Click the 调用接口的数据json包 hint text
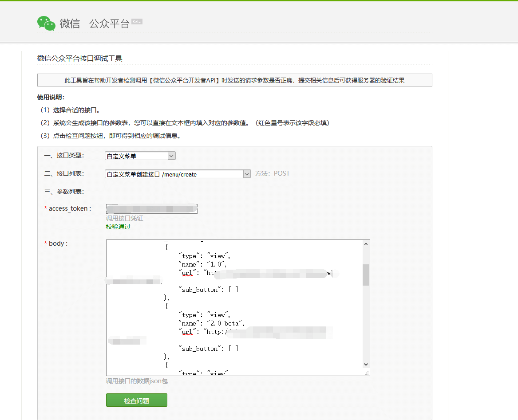This screenshot has height=420, width=518. pyautogui.click(x=137, y=381)
